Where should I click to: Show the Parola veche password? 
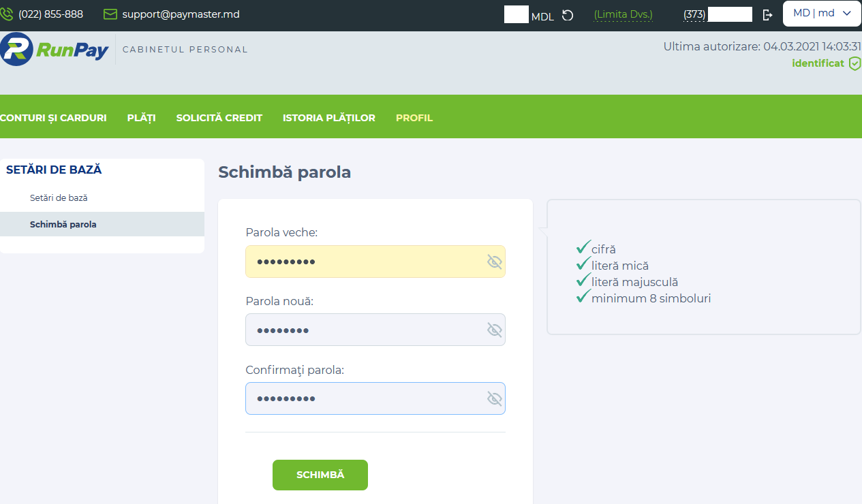point(495,262)
